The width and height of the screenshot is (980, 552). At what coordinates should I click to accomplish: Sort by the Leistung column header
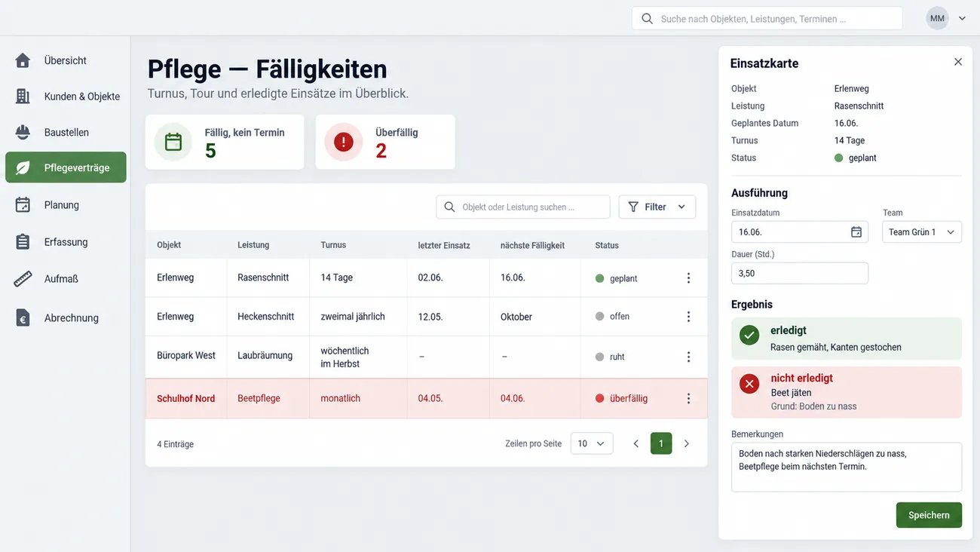coord(253,245)
